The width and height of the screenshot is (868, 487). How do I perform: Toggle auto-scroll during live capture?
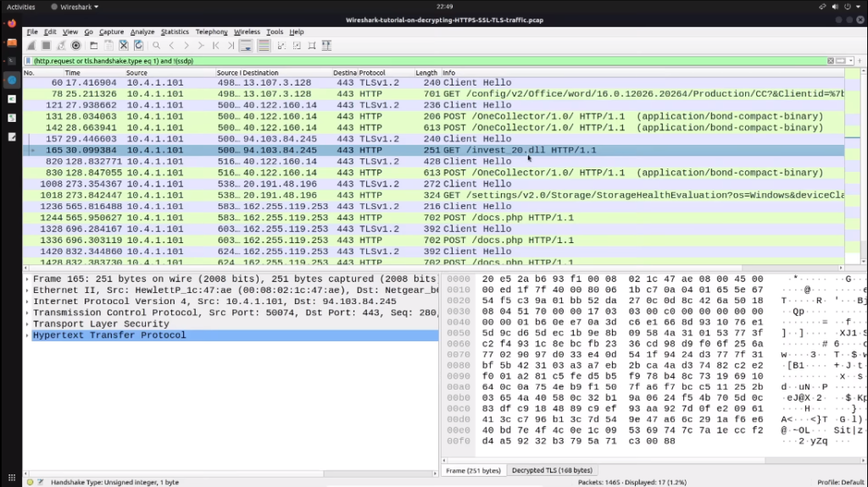point(247,45)
